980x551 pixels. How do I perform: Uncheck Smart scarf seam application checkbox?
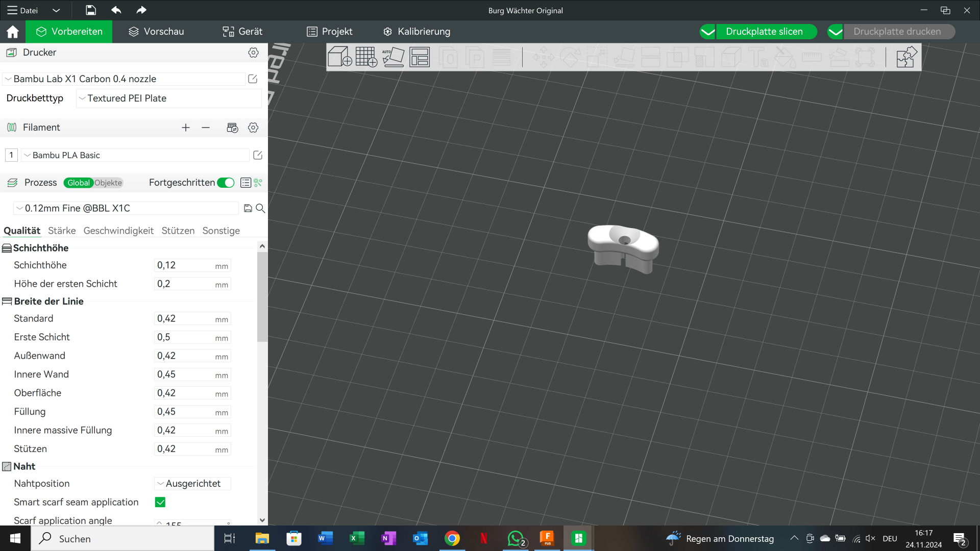pyautogui.click(x=160, y=502)
